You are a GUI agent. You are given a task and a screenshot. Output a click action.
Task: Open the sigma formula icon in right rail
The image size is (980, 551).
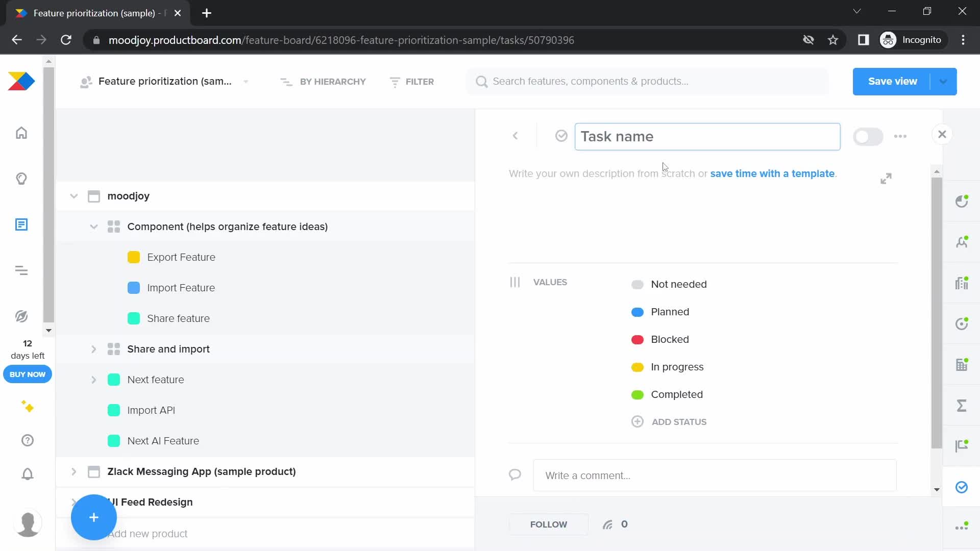tap(962, 406)
